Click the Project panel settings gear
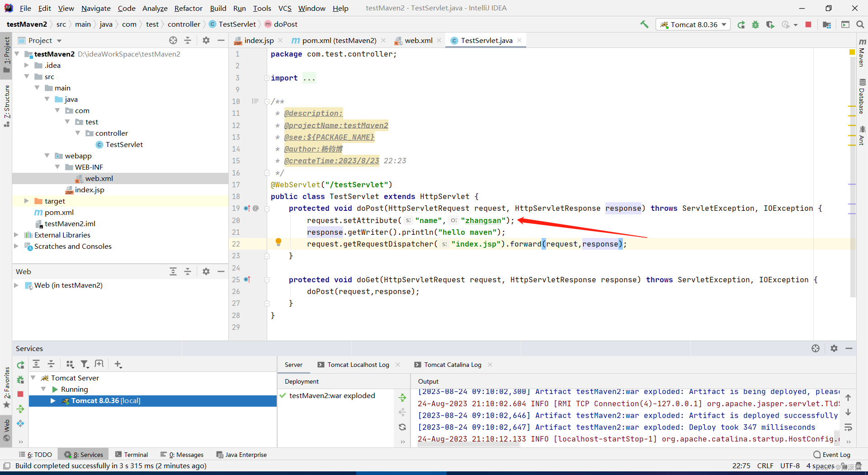 pos(206,40)
